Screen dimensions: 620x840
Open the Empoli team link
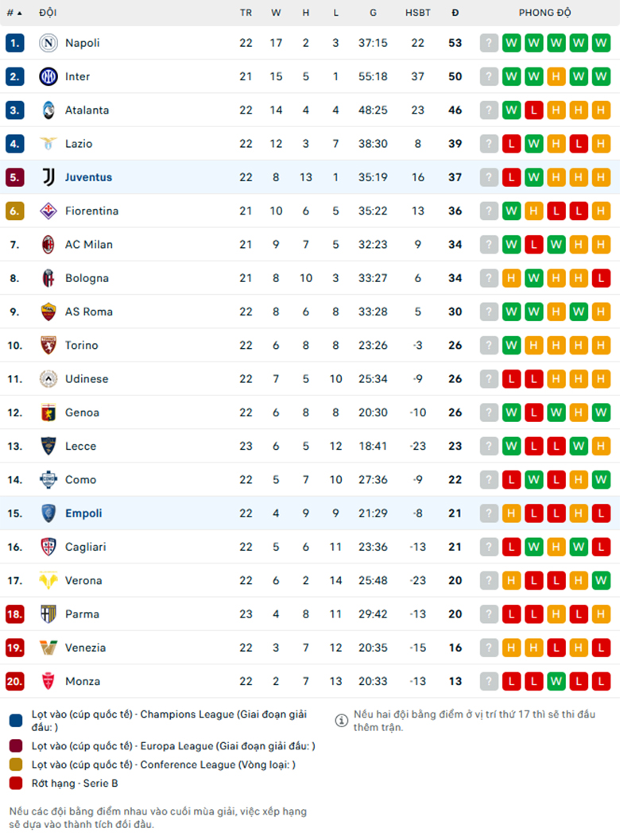[x=83, y=513]
